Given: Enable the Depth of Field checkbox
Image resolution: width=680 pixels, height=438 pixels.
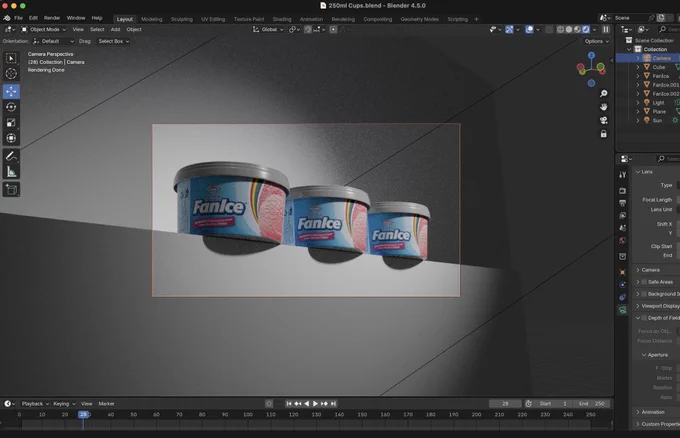Looking at the screenshot, I should [x=644, y=318].
